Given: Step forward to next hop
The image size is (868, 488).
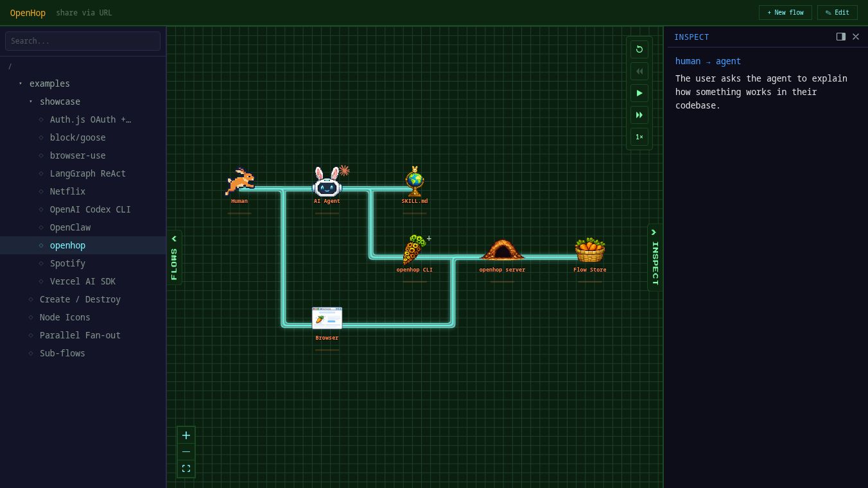Looking at the screenshot, I should [x=639, y=115].
